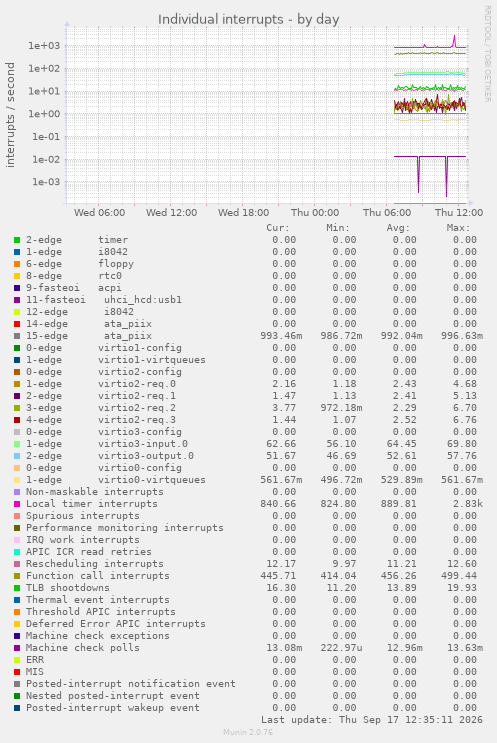Click the Thu 06:00 time axis label
497x743 pixels.
[x=387, y=213]
